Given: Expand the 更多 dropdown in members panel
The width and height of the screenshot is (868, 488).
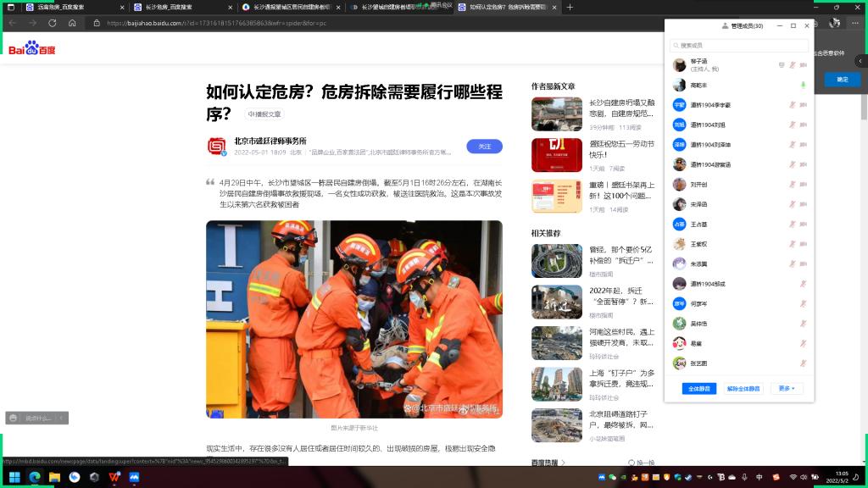Looking at the screenshot, I should coord(786,388).
